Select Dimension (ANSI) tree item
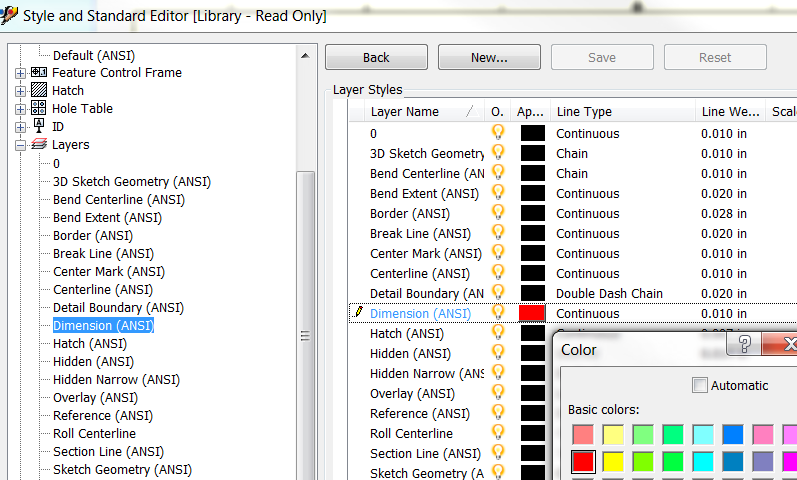 103,325
